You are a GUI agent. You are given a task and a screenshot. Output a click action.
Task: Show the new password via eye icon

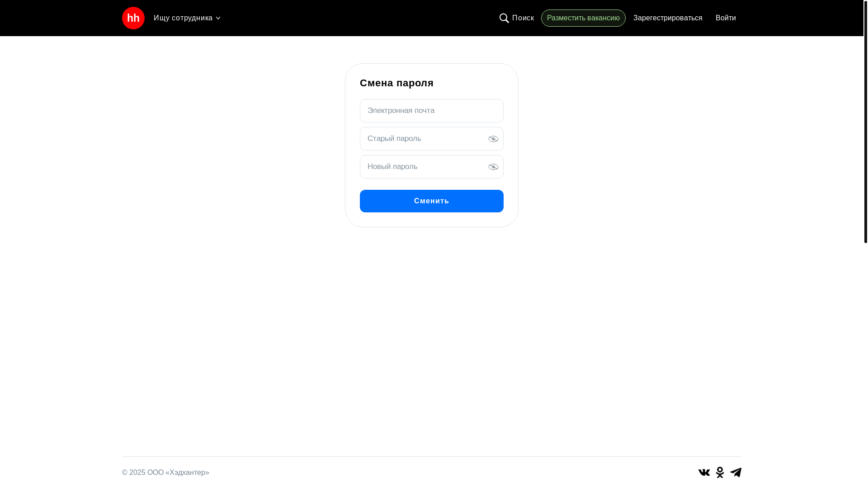(x=493, y=167)
